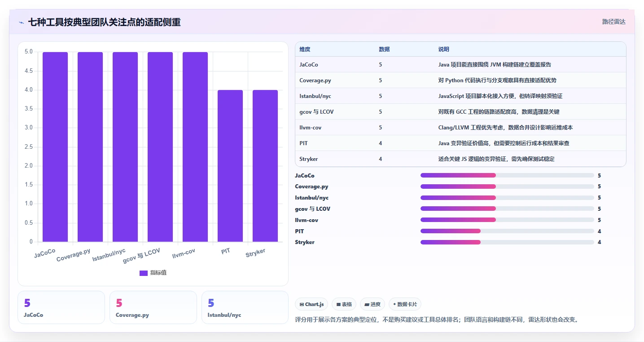This screenshot has width=644, height=342.
Task: Click the JaCoCo bar in chart
Action: click(55, 147)
